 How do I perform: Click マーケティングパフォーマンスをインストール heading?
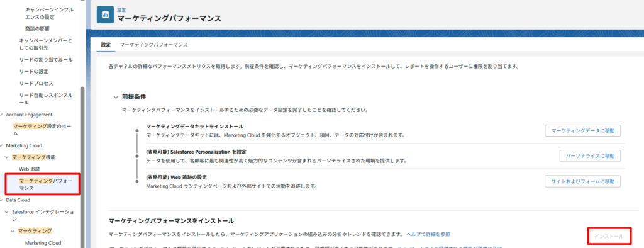click(x=171, y=222)
